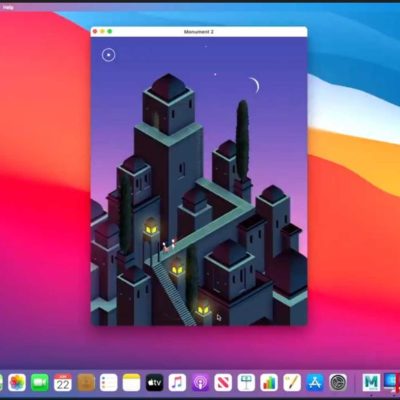
Task: Open the circular pause menu icon in the game
Action: [108, 55]
